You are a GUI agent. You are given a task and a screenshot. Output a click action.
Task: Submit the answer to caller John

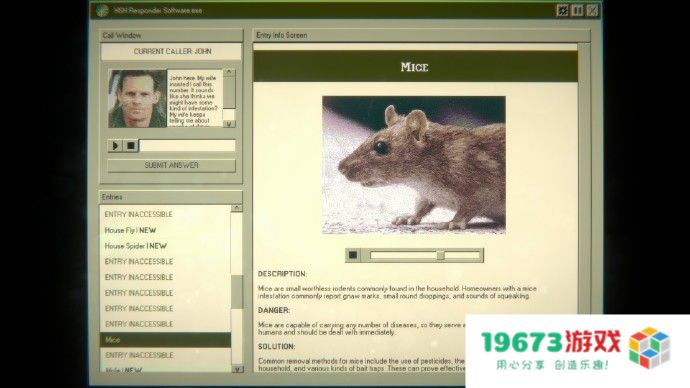172,165
